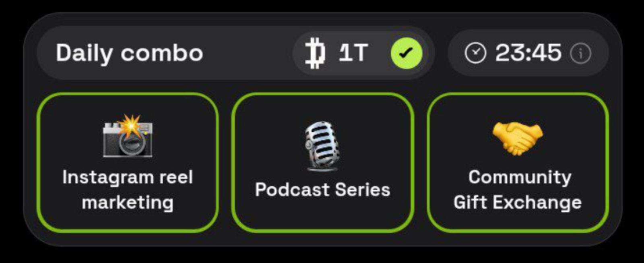Open the Instagram reel marketing card
This screenshot has width=644, height=263.
[x=128, y=163]
